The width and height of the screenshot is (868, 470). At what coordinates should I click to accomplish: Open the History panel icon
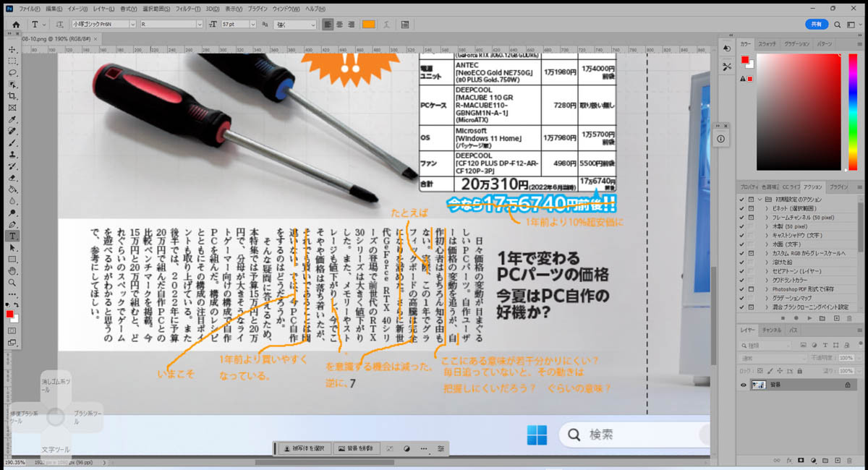(726, 48)
